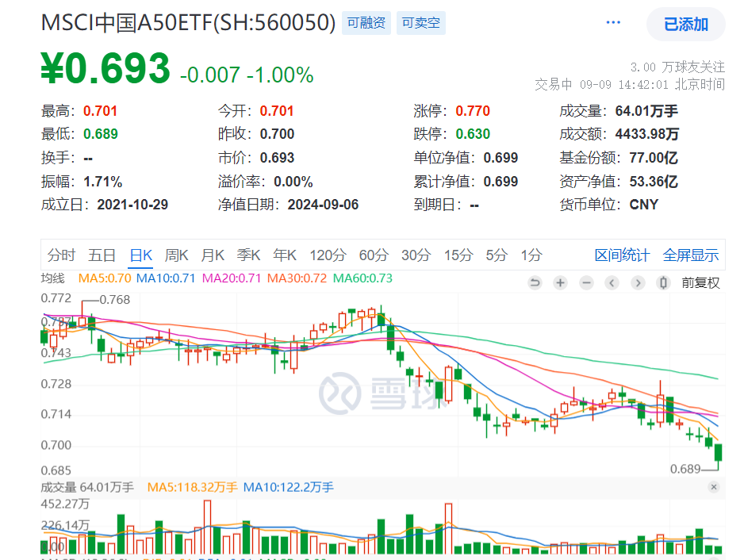Pan chart right using right chevron icon
Screen dimensions: 744x560
click(x=638, y=282)
